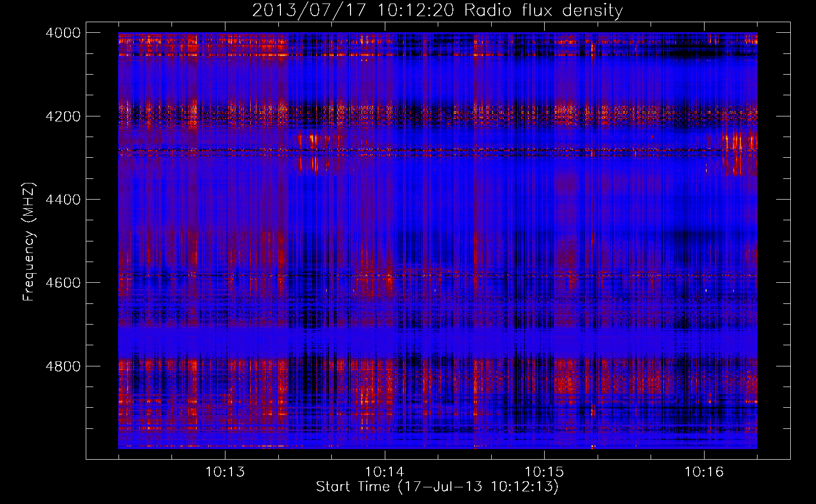Screen dimensions: 816x504
Task: Select the 4000 frequency tick label
Action: [63, 33]
